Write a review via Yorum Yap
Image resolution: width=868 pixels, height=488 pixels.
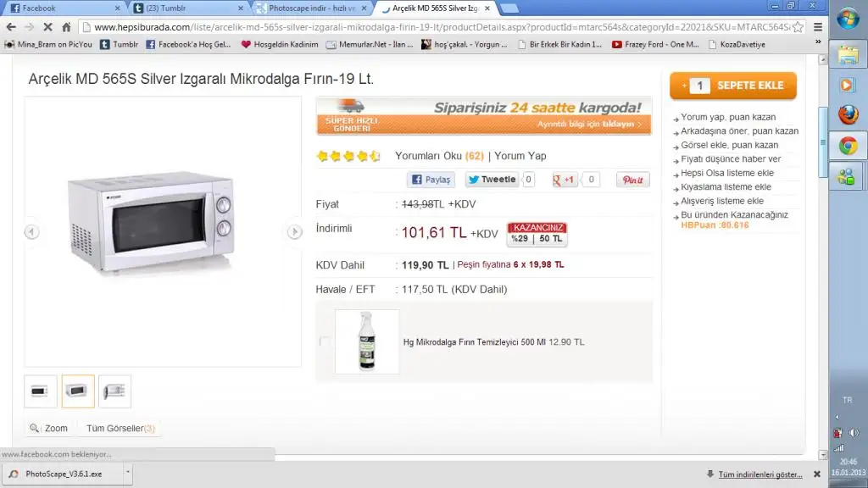coord(520,156)
